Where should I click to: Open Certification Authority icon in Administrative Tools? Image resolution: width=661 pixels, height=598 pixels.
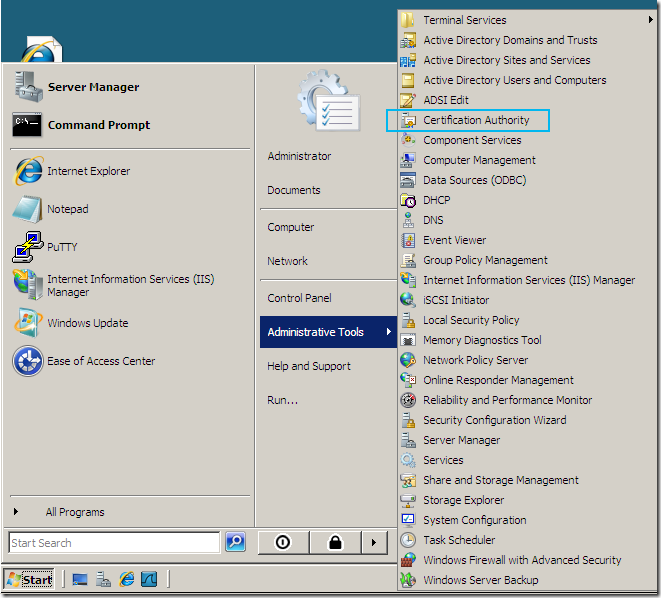pyautogui.click(x=408, y=121)
